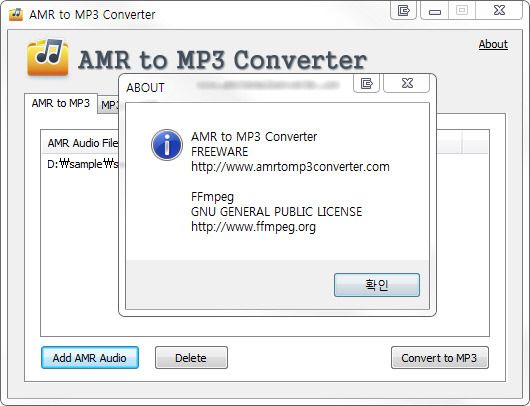Click the music folder logo icon in header
Viewport: 530px width, 406px height.
click(48, 57)
